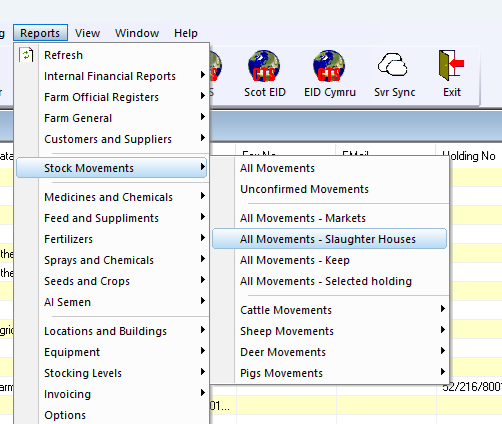Open the Help menu
The width and height of the screenshot is (502, 424).
click(x=186, y=33)
